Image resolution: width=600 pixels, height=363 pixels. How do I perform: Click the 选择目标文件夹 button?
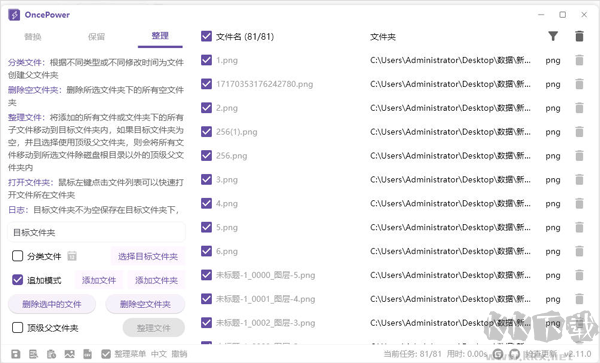[x=148, y=256]
